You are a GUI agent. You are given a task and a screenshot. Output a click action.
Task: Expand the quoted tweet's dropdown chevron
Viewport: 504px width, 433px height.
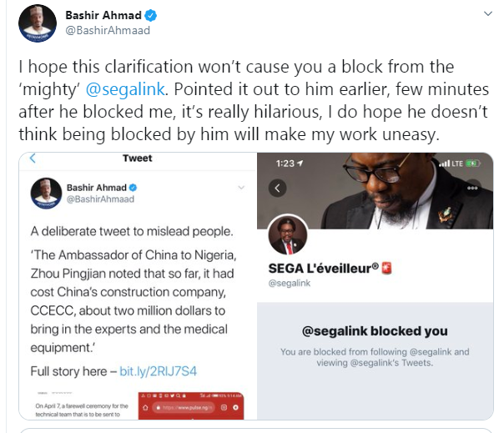click(x=241, y=188)
